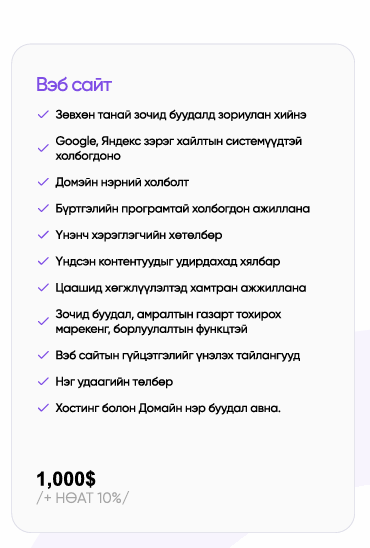Select the Үнэнч хэрэглэгчийн хөтөлбөр text
Image resolution: width=370 pixels, height=548 pixels.
[x=139, y=235]
